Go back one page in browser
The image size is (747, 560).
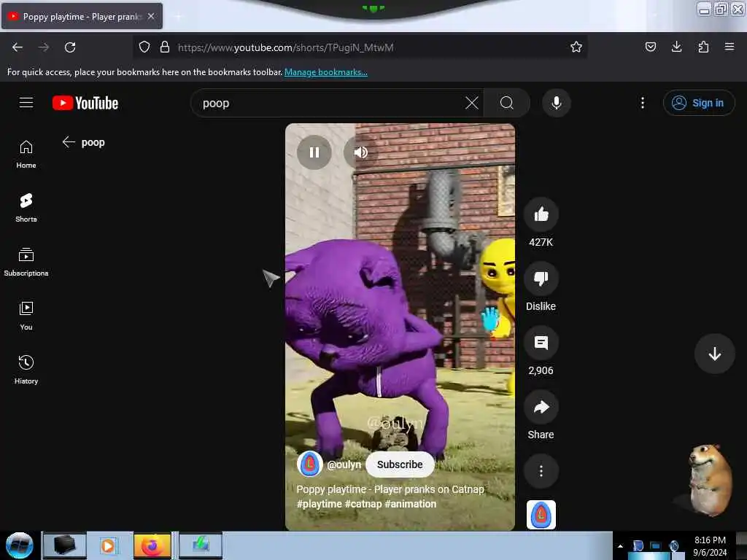[x=18, y=47]
